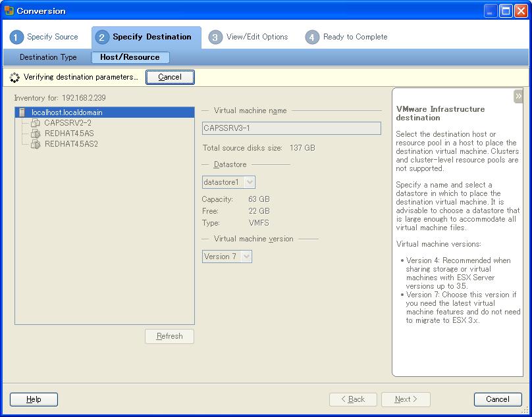Click the 'VMFS' type value
Screen dimensions: 532x417
click(259, 223)
